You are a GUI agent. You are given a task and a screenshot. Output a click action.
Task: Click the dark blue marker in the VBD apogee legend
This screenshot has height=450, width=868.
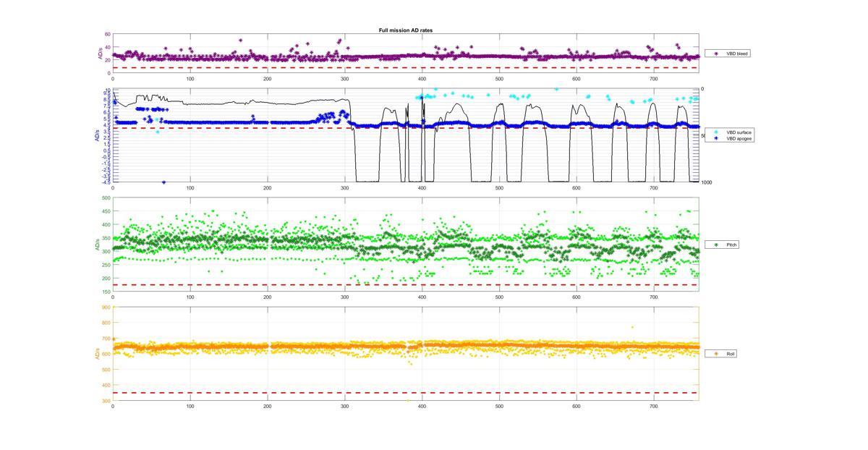pyautogui.click(x=716, y=138)
